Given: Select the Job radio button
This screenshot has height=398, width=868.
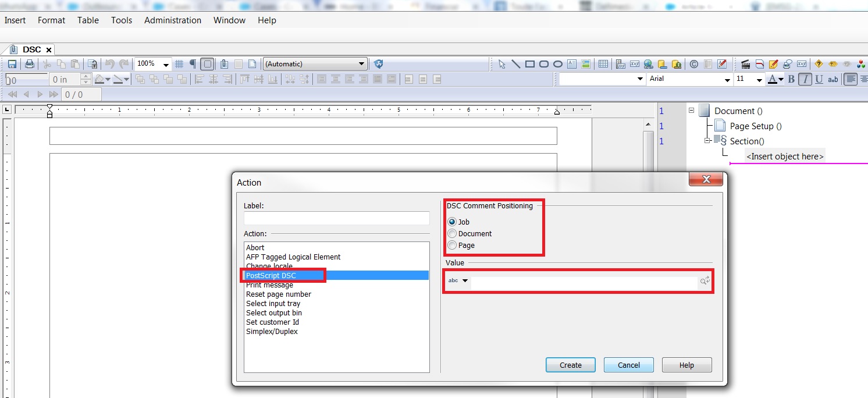Looking at the screenshot, I should 452,222.
